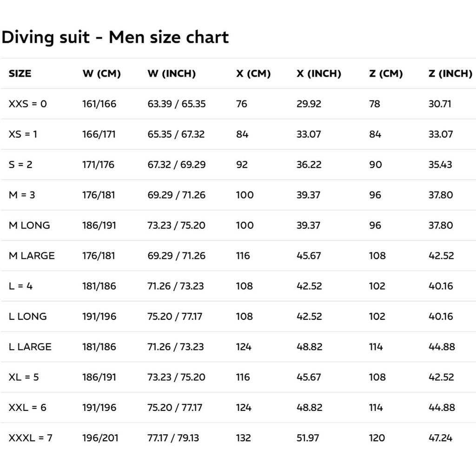476x476 pixels.
Task: Select the XXS = 0 size row label
Action: click(x=28, y=104)
